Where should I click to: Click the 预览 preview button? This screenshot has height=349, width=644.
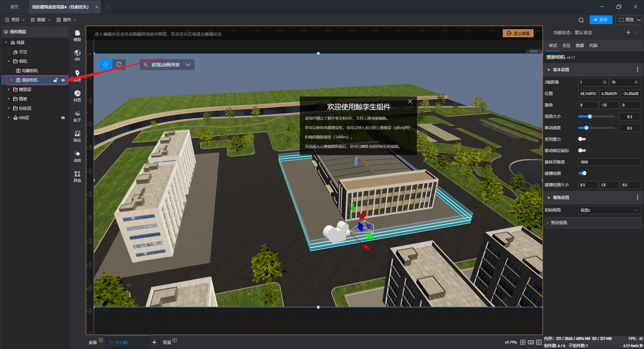pos(626,20)
